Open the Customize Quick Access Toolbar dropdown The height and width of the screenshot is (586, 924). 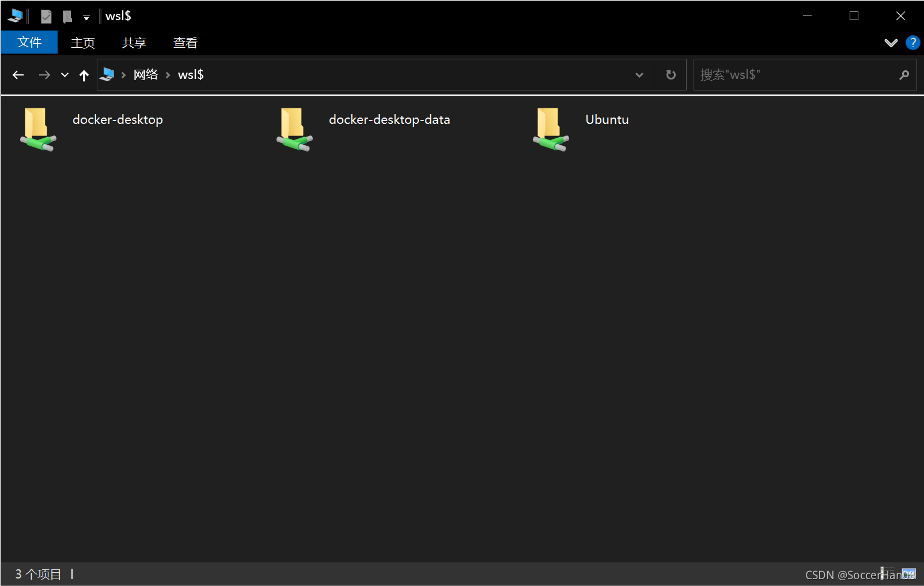point(86,18)
